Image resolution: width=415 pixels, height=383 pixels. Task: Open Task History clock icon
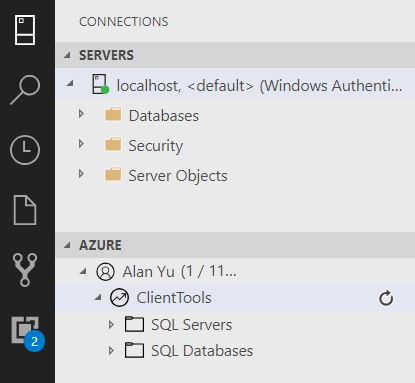(x=25, y=150)
